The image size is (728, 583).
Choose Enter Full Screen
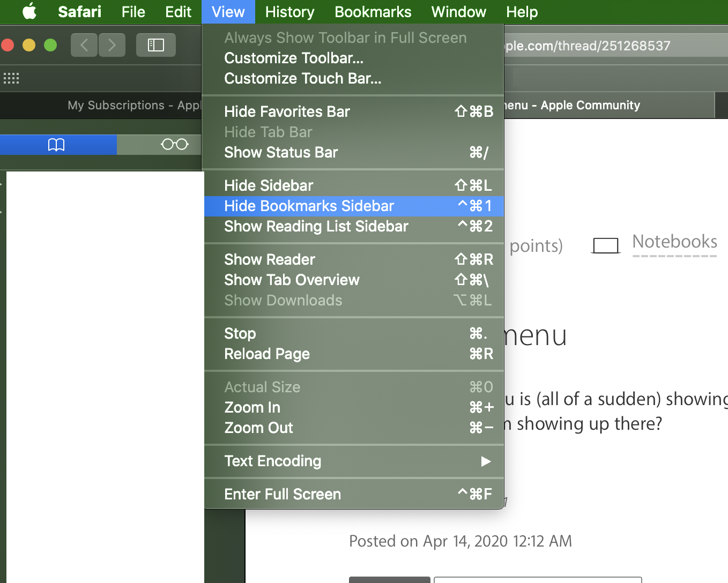click(354, 494)
